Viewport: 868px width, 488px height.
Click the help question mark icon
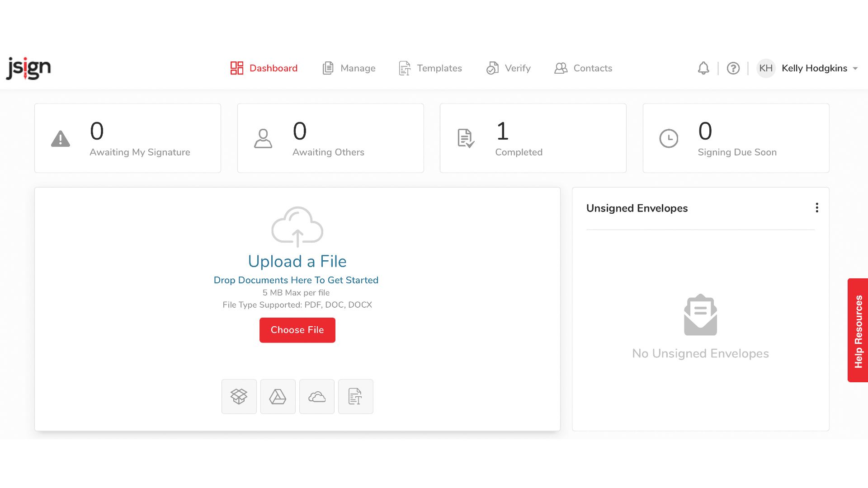click(733, 68)
